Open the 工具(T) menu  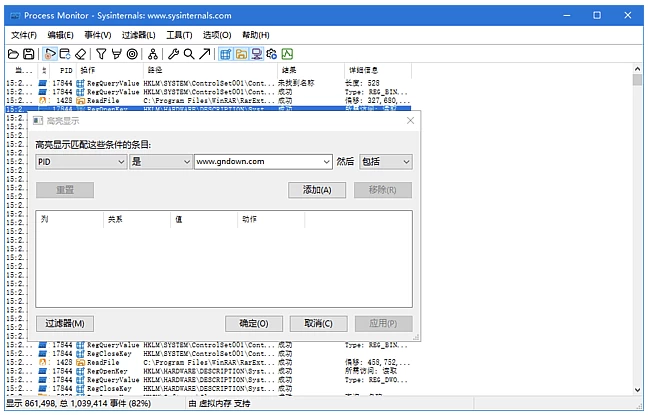pos(179,35)
